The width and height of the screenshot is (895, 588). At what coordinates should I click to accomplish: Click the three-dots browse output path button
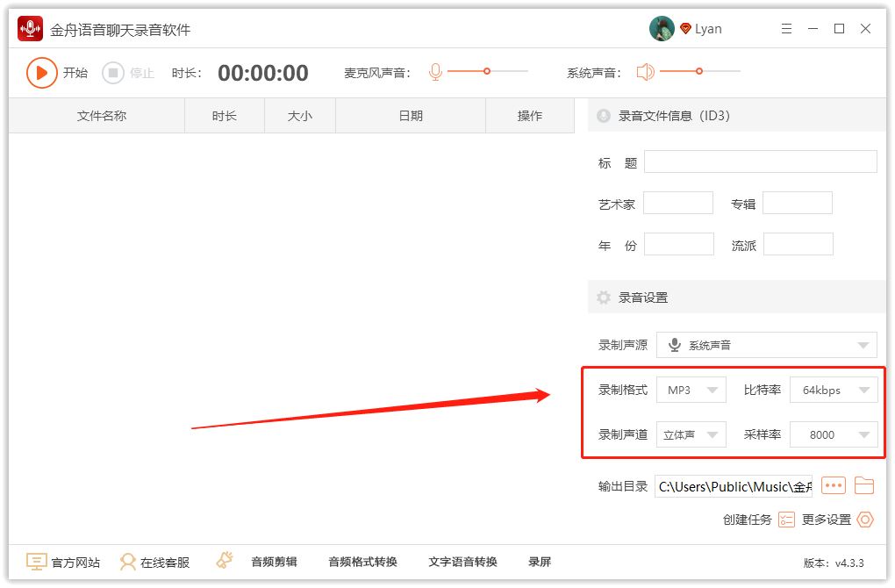tap(833, 485)
